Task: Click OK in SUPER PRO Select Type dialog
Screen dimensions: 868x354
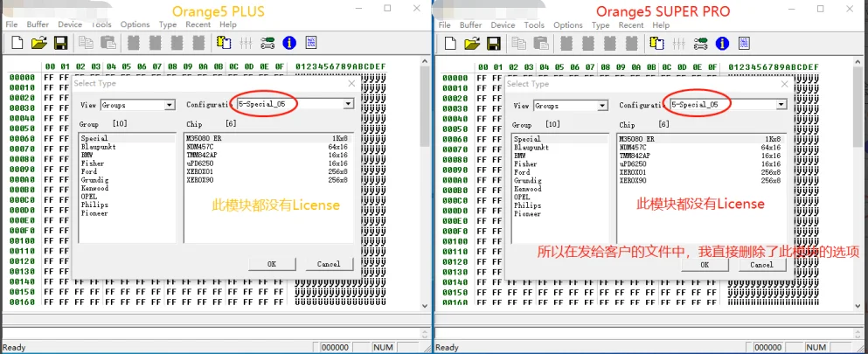Action: click(x=705, y=264)
